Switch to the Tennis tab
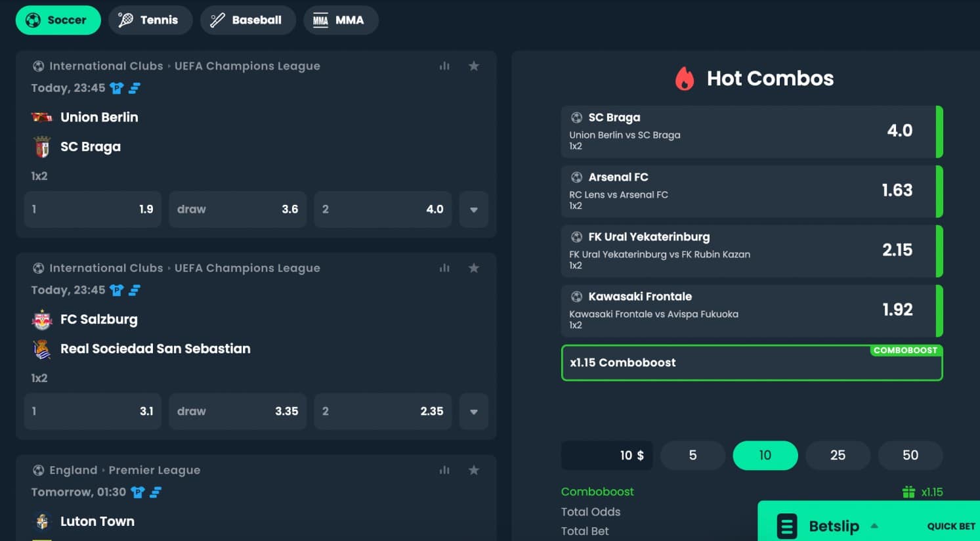Screen dimensions: 980x541 click(x=150, y=20)
